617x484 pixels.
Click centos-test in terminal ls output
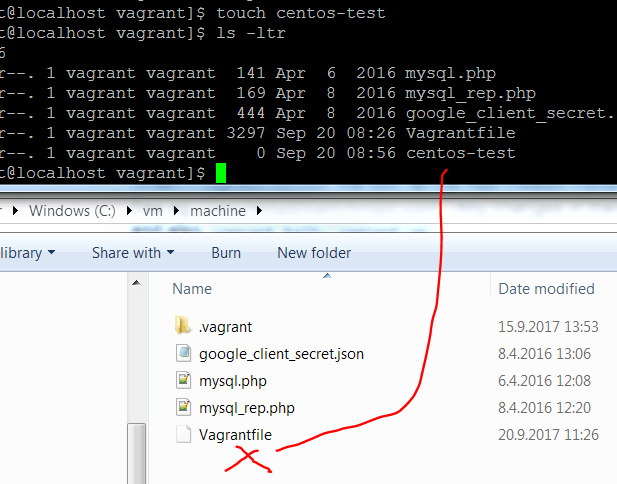tap(460, 153)
